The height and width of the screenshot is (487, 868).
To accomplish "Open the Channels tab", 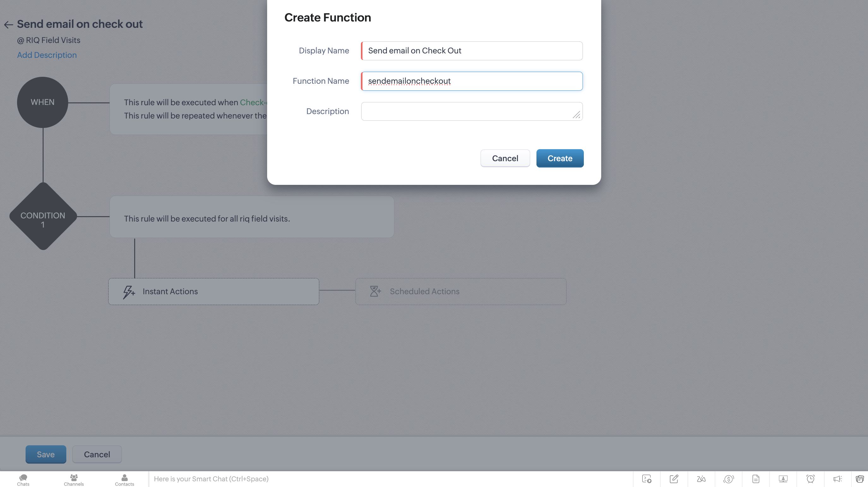I will pos(74,480).
